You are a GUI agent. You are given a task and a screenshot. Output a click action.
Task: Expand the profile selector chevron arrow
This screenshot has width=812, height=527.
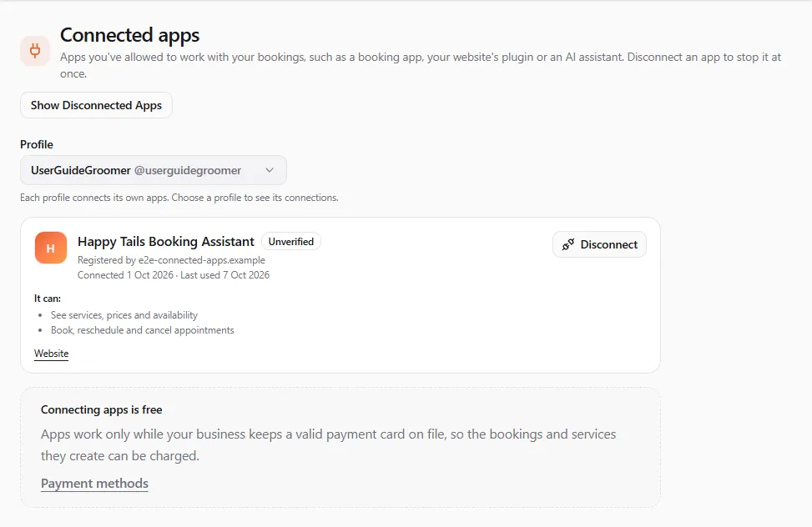pos(270,170)
